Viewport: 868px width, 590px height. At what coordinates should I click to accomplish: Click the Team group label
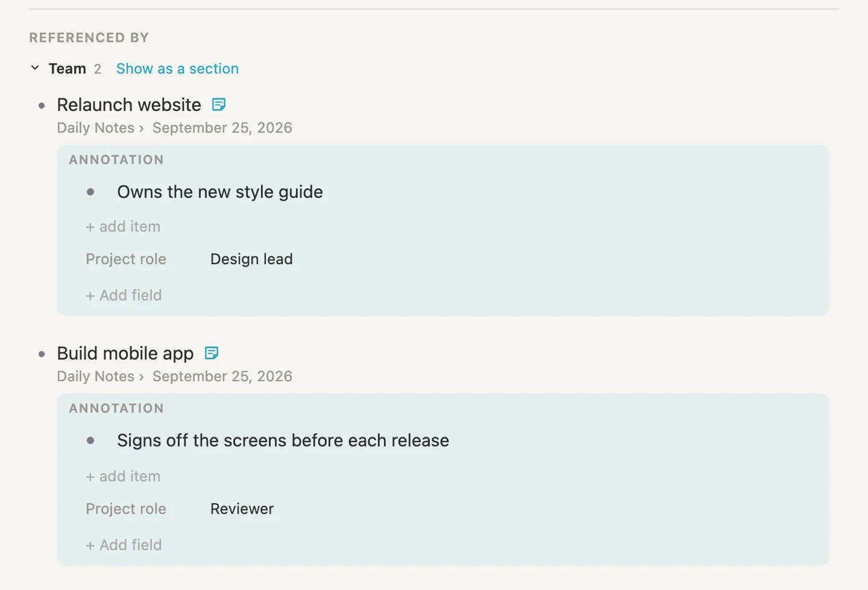(68, 69)
